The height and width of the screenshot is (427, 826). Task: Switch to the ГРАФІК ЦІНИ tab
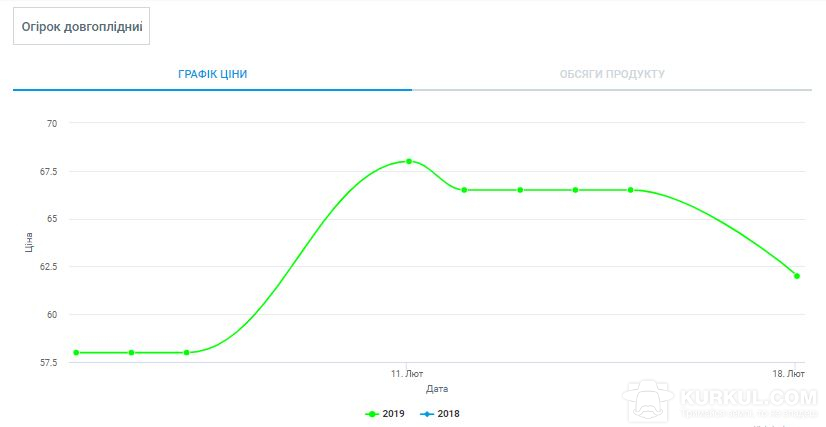click(212, 74)
